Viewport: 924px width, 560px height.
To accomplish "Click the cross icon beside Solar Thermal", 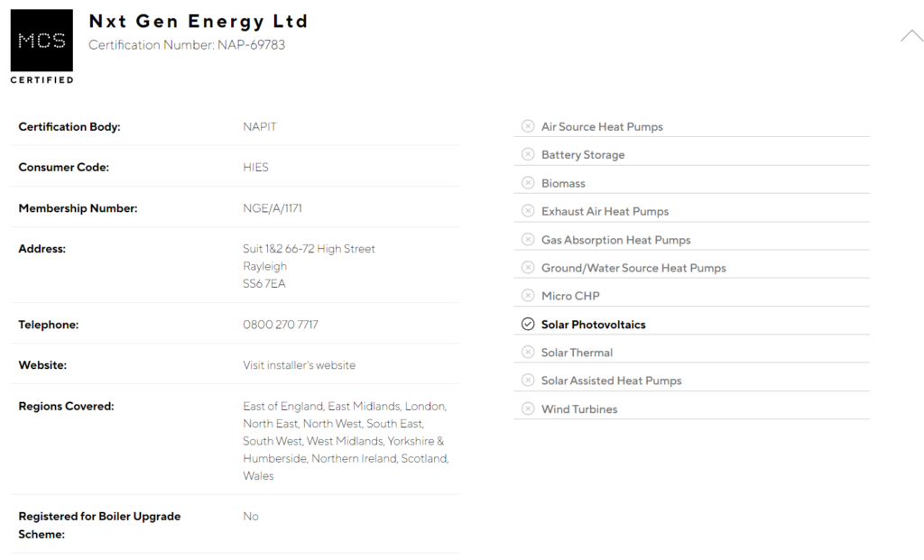I will (528, 352).
